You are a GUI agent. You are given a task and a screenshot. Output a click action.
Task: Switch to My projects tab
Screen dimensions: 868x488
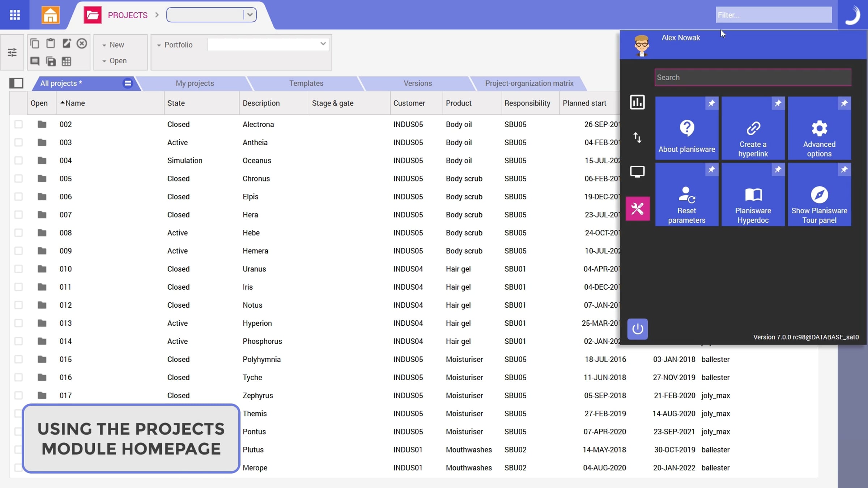click(x=195, y=84)
